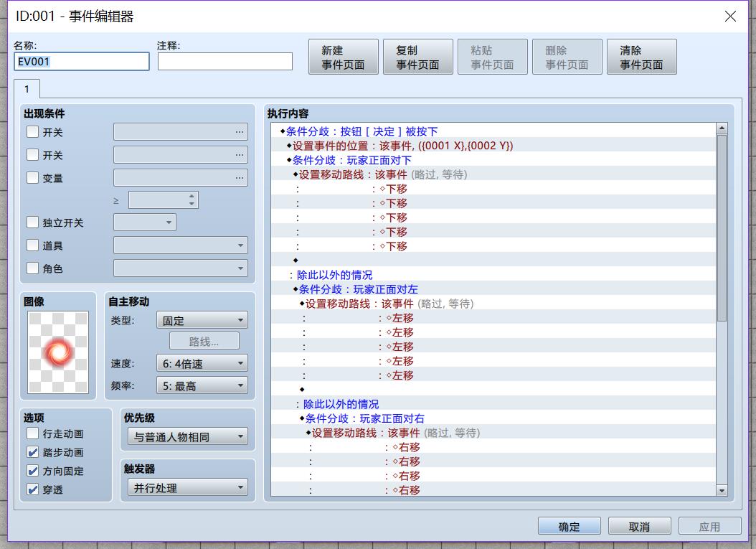Click the 注释 input field
Screen dimensions: 756x549
[225, 61]
